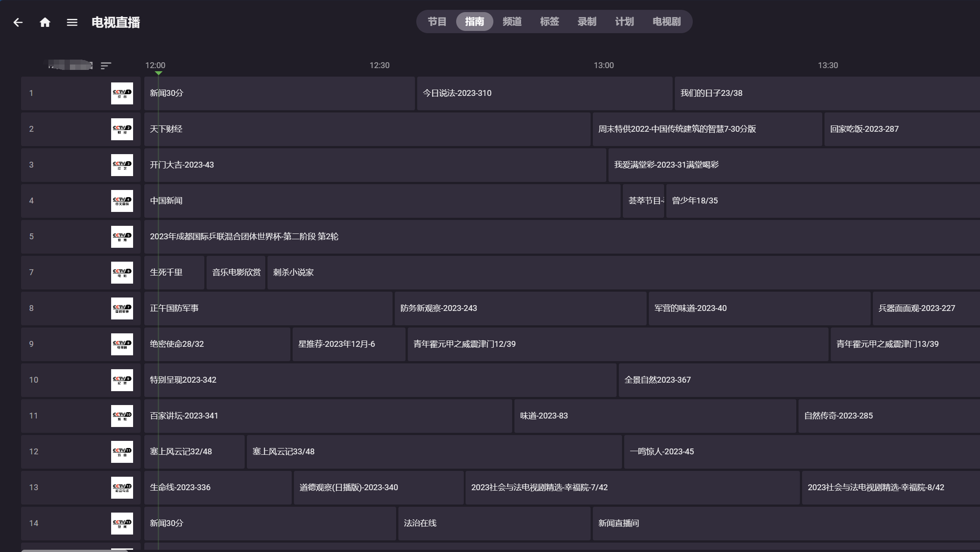Select CCTV-2 channel logo in row 2
980x552 pixels.
coord(122,129)
